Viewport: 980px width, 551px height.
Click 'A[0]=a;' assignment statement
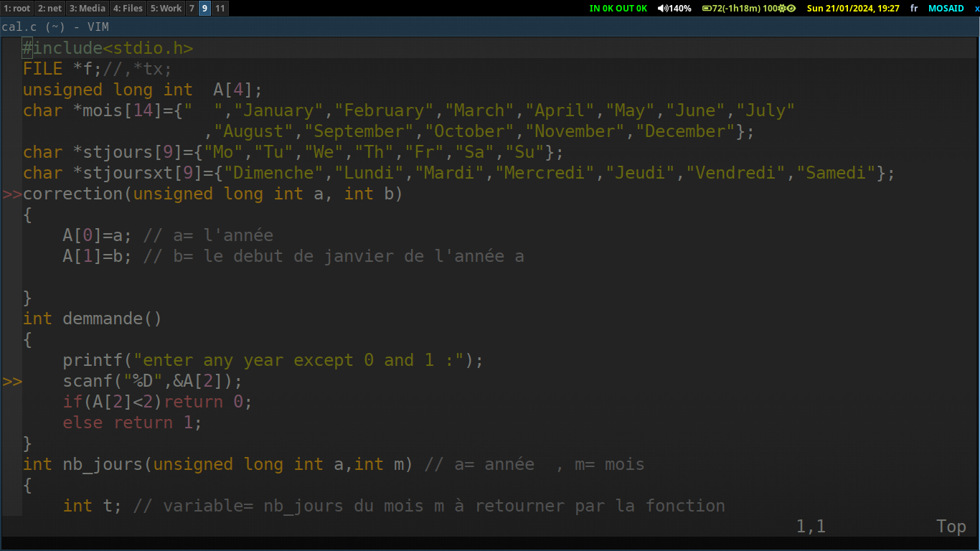(98, 235)
